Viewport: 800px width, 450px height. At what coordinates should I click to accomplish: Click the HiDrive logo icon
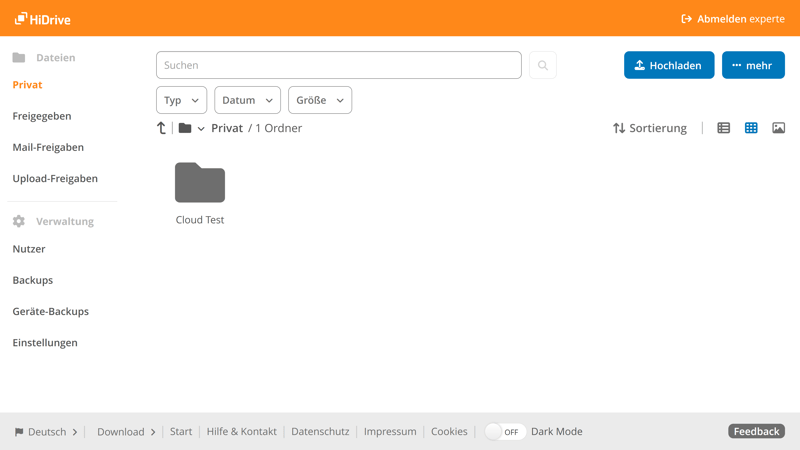pyautogui.click(x=21, y=18)
